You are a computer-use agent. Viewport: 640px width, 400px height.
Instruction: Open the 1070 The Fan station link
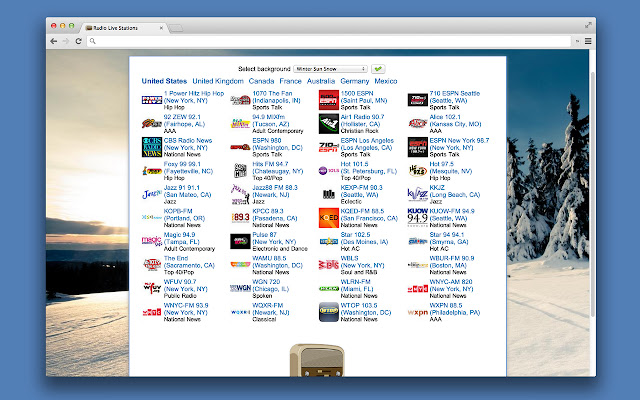pyautogui.click(x=276, y=97)
